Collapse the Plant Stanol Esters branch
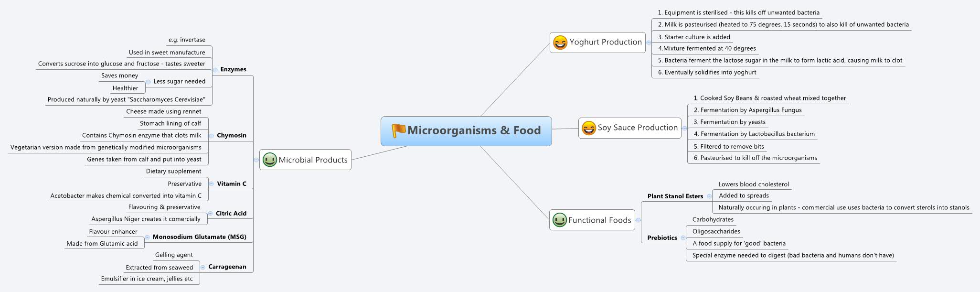Image resolution: width=980 pixels, height=292 pixels. click(709, 196)
